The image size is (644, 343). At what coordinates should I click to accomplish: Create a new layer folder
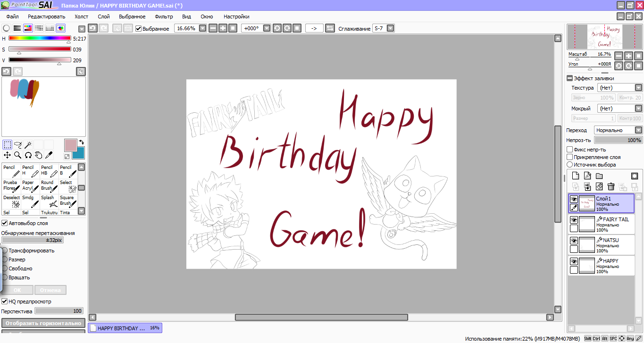tap(599, 176)
